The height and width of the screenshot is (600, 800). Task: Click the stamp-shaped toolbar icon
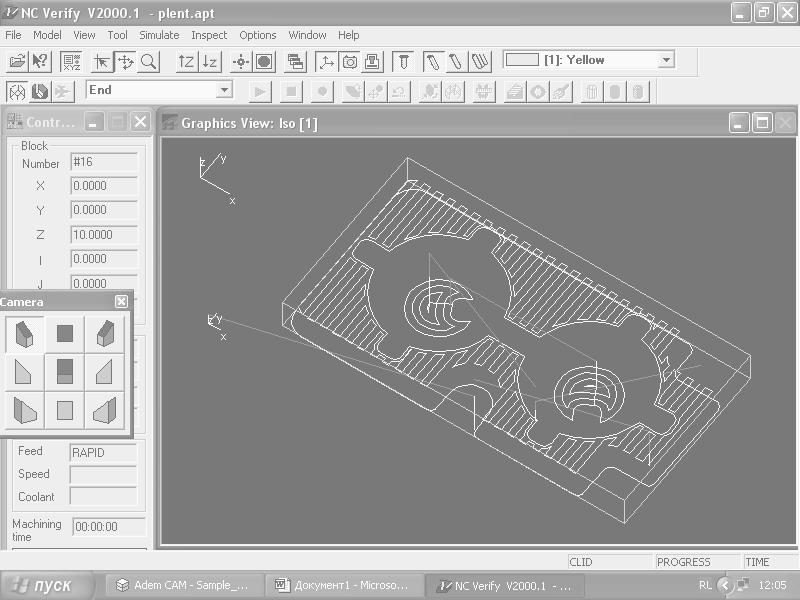[x=372, y=62]
